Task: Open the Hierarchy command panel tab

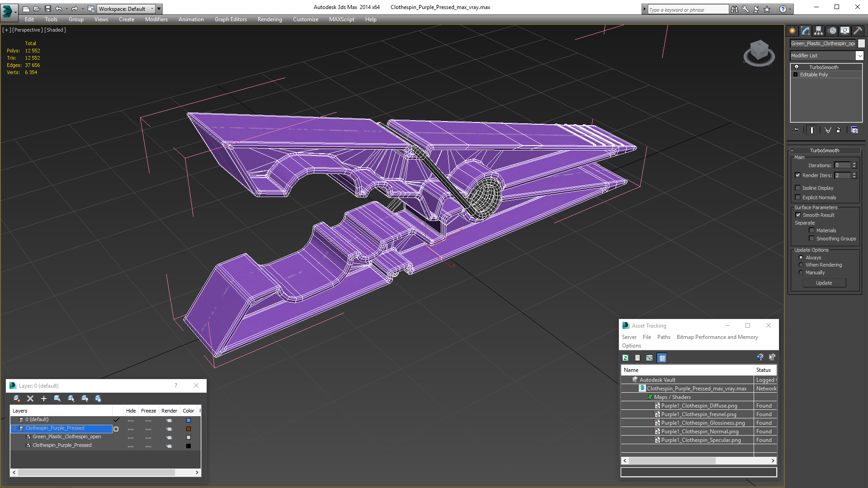Action: point(818,31)
